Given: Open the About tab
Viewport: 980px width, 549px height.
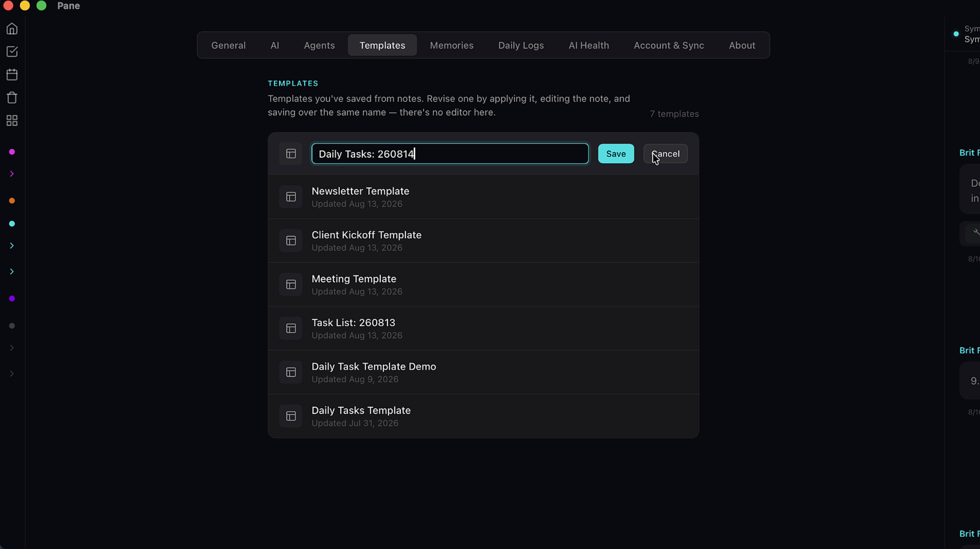Looking at the screenshot, I should click(742, 45).
